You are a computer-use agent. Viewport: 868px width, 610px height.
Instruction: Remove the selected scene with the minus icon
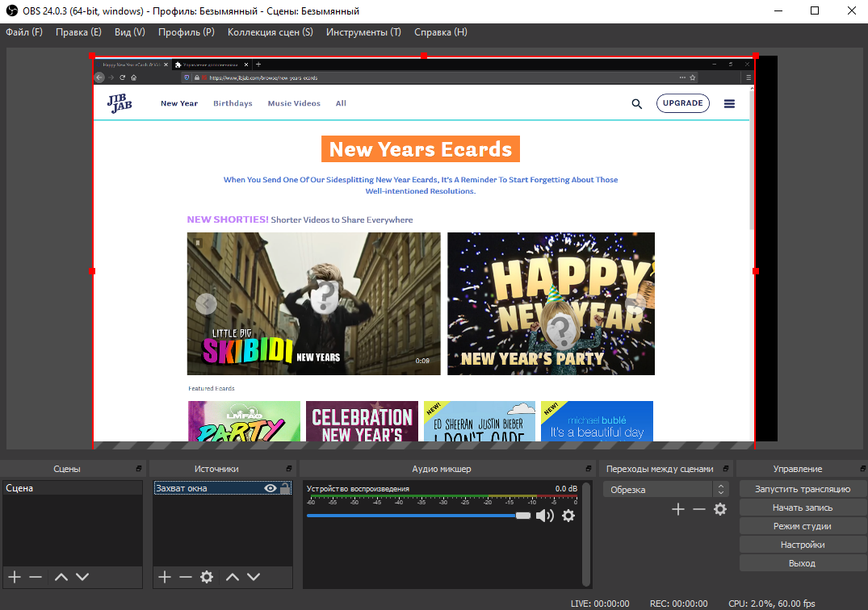pos(36,577)
